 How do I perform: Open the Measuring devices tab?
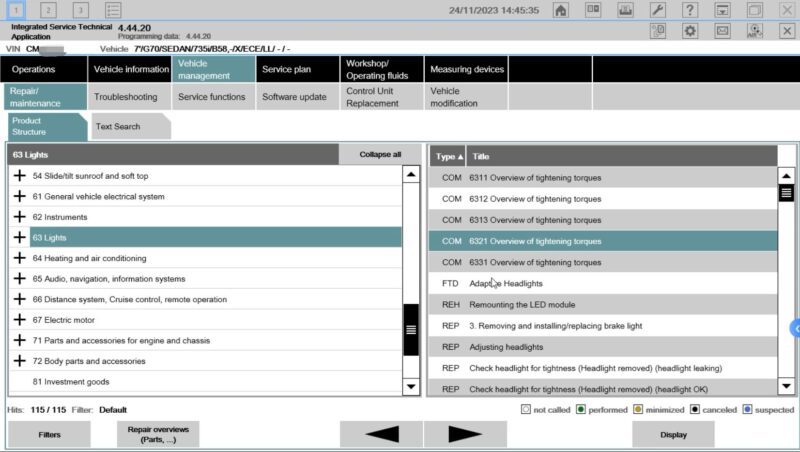[x=466, y=69]
